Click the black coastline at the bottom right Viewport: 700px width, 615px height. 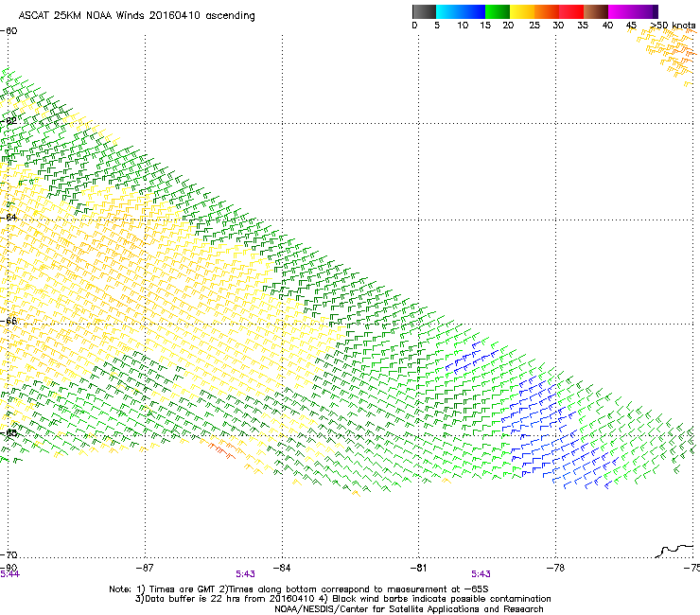click(x=675, y=551)
